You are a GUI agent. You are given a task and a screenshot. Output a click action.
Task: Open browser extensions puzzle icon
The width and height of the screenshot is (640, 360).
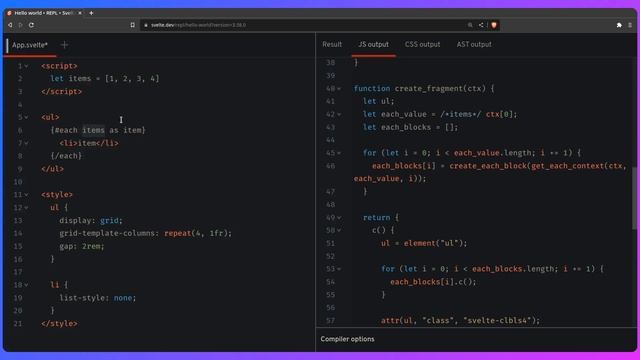(619, 25)
